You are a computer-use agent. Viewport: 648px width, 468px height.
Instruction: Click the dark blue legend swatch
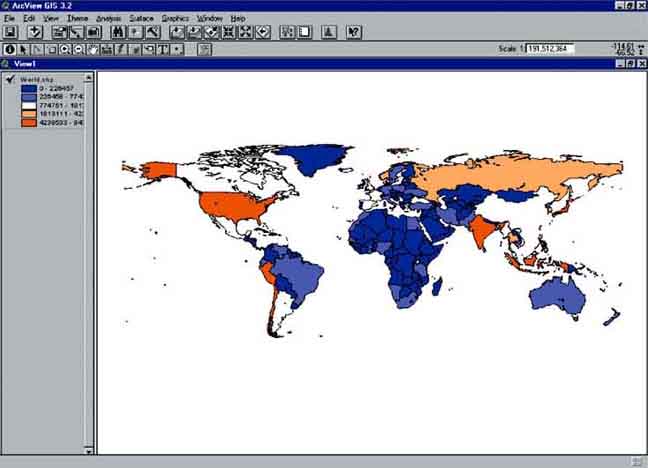28,87
